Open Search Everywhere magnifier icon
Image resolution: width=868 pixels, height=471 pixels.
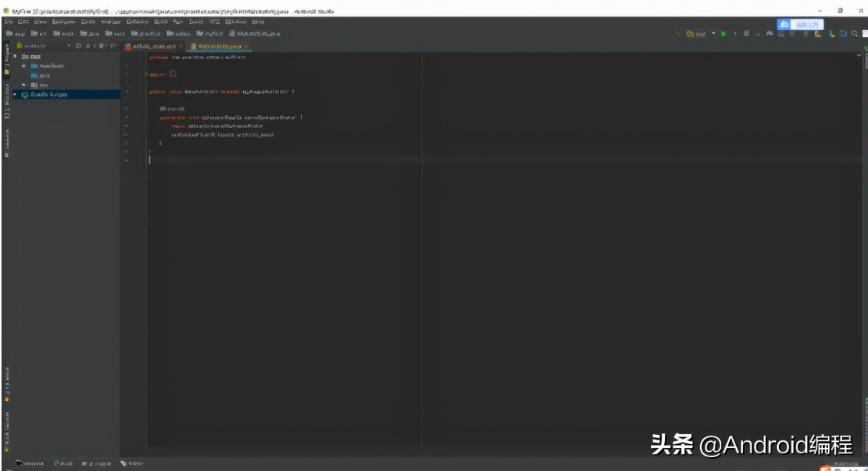(855, 34)
